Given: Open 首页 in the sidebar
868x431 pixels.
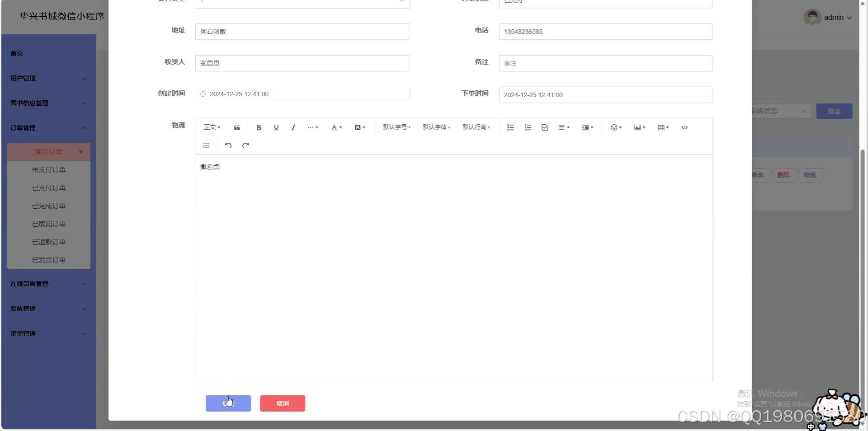Looking at the screenshot, I should click(49, 53).
